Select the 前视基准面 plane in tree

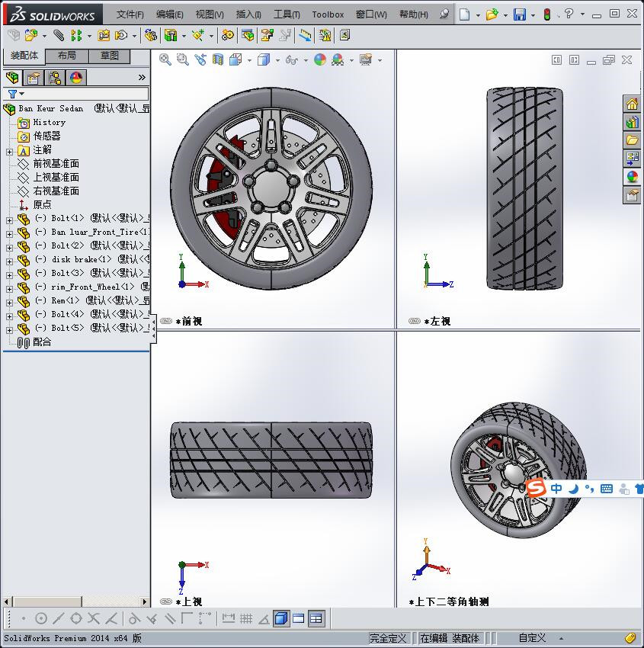coord(56,164)
